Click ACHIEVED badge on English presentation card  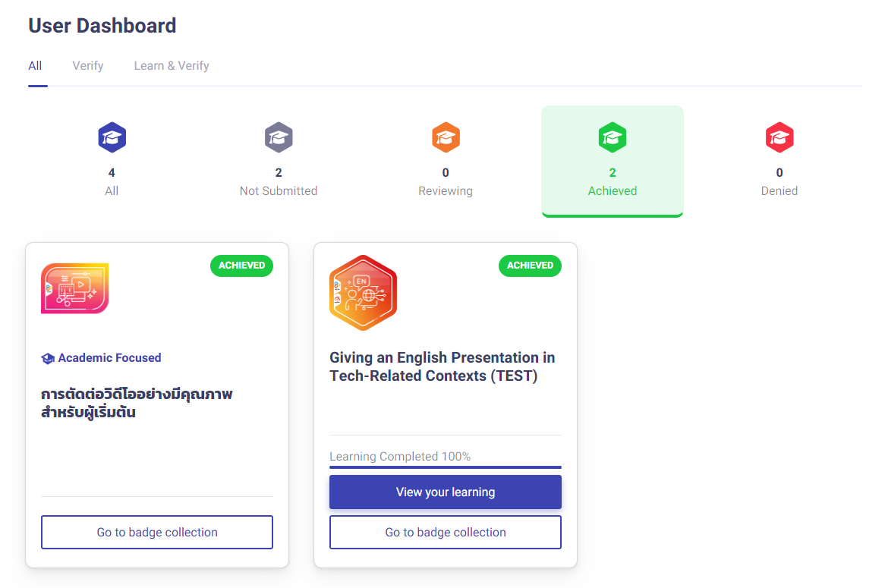click(530, 266)
